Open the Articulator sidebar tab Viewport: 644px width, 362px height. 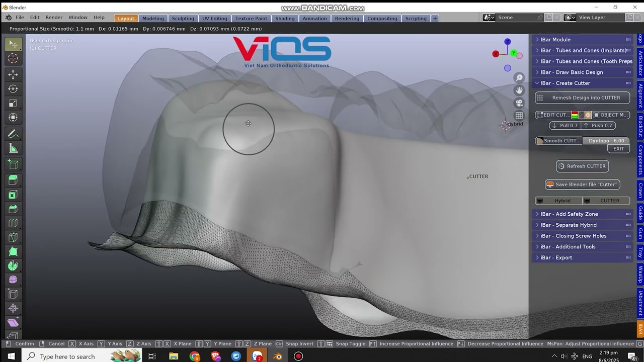[x=640, y=63]
